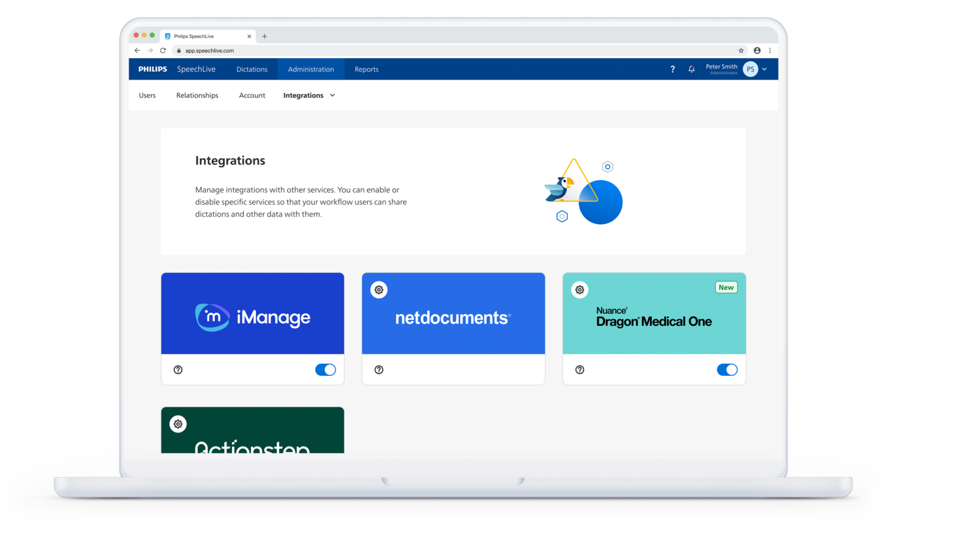The height and width of the screenshot is (534, 980).
Task: Click help icon under netdocuments card
Action: coord(379,369)
